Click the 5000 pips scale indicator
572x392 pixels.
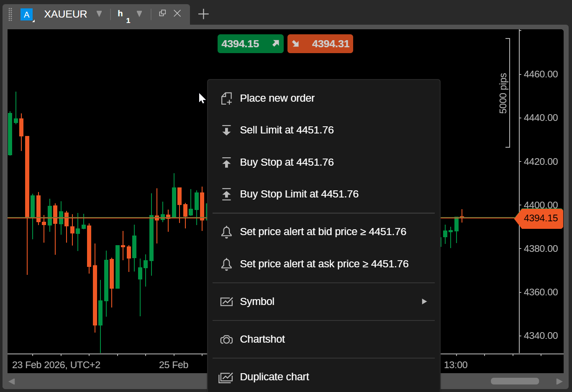point(504,93)
